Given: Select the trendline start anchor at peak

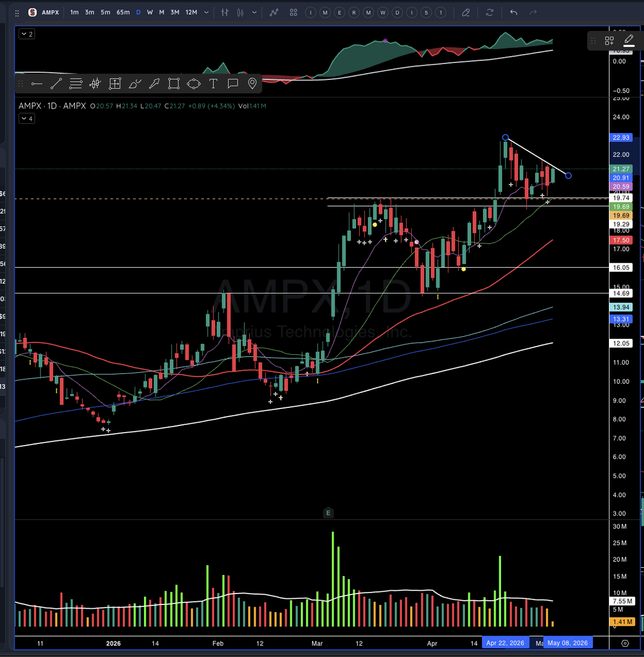Looking at the screenshot, I should click(505, 137).
